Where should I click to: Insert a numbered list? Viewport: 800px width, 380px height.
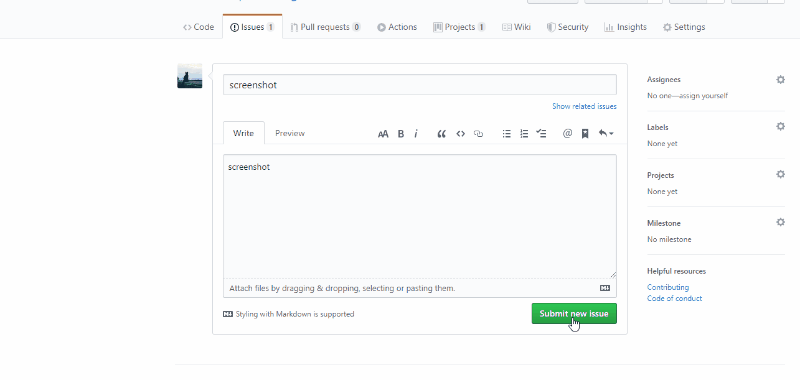click(x=524, y=134)
